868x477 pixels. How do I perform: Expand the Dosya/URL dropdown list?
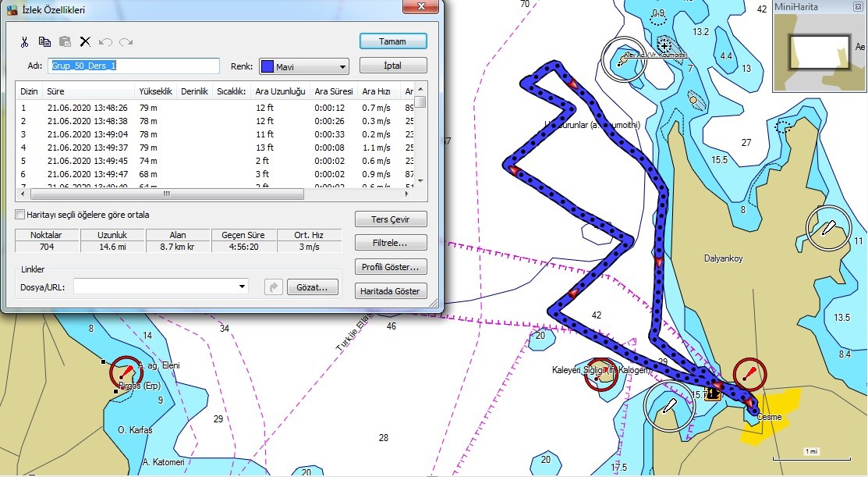[x=242, y=287]
